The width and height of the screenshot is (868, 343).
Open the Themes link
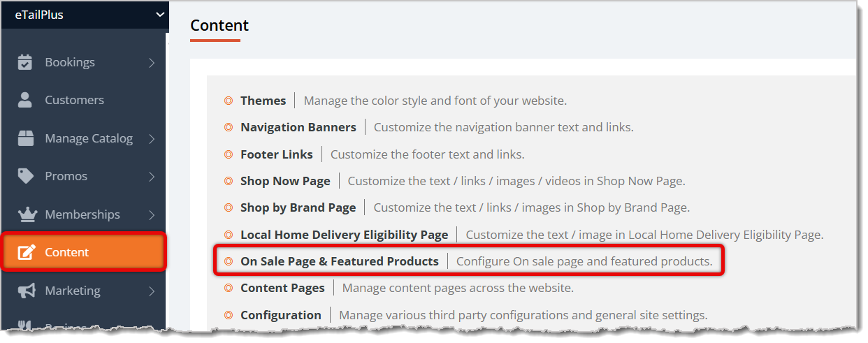[x=263, y=101]
